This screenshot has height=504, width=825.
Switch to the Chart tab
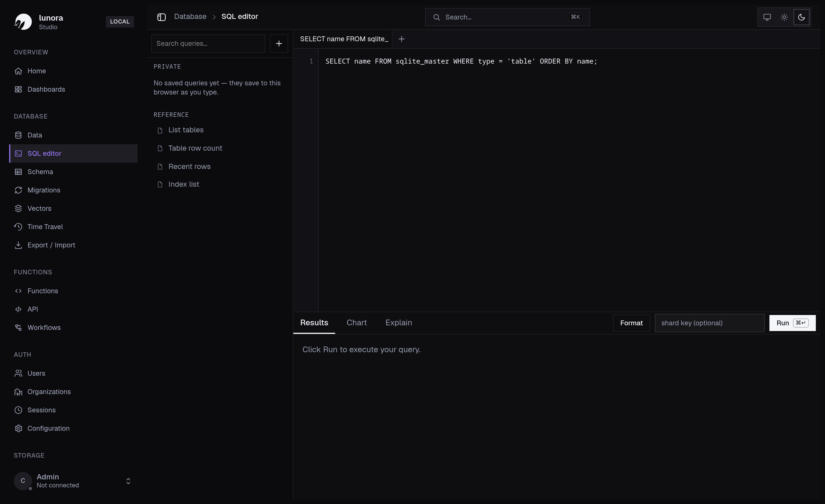click(x=357, y=323)
